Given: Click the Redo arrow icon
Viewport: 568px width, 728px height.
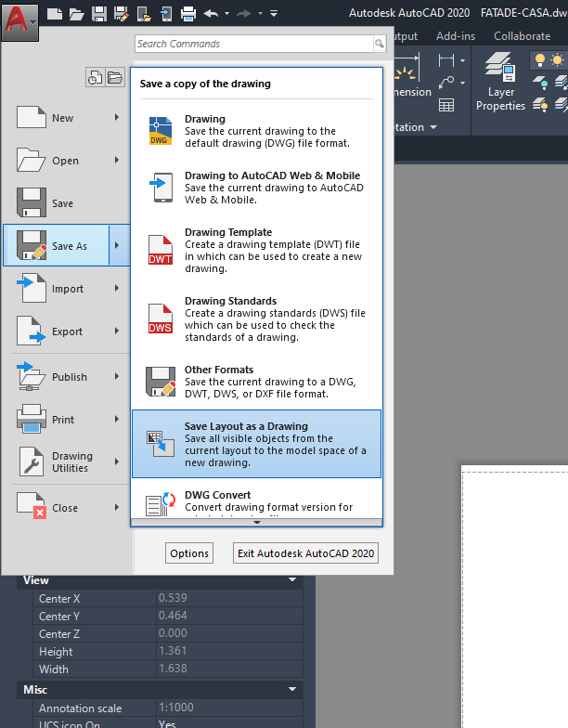Looking at the screenshot, I should (243, 14).
